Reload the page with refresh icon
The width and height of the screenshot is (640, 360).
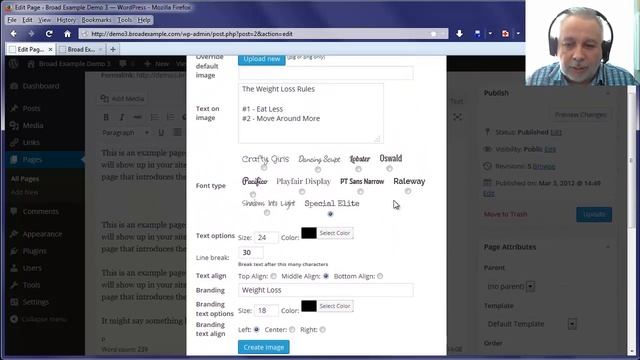(x=49, y=34)
